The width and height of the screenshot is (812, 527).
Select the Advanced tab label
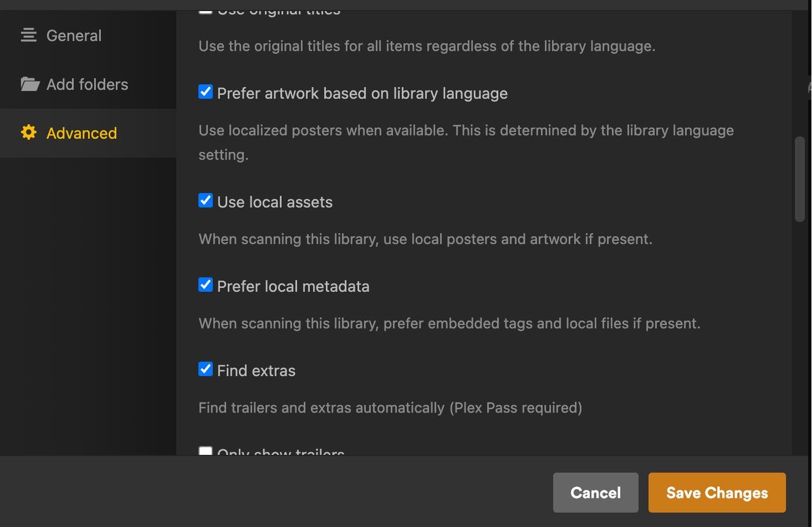tap(82, 133)
